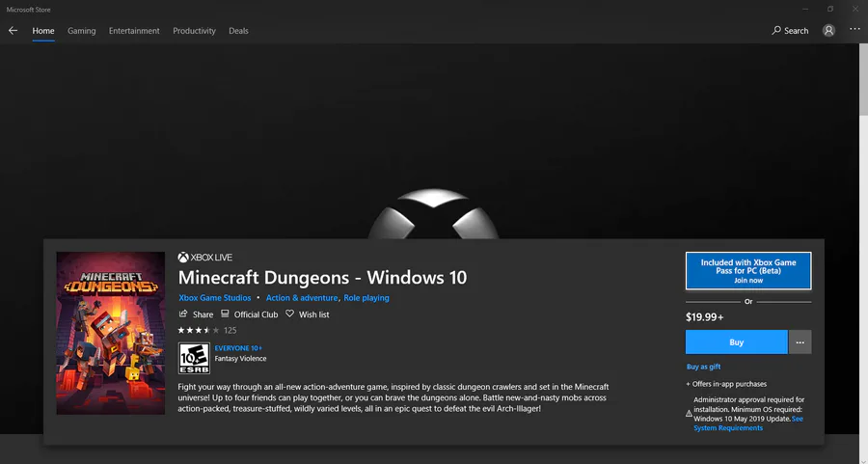This screenshot has height=464, width=868.
Task: Add the game to Wish list
Action: pos(308,314)
